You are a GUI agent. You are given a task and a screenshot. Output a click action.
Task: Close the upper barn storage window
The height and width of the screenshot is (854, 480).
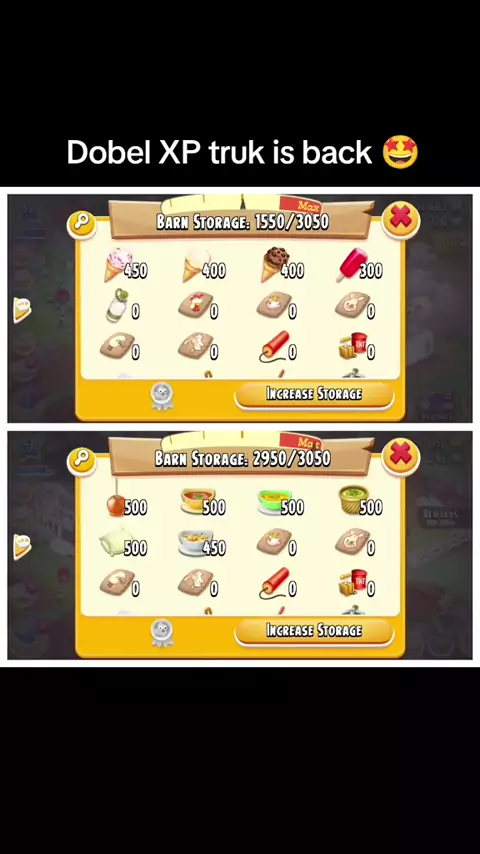pyautogui.click(x=400, y=219)
